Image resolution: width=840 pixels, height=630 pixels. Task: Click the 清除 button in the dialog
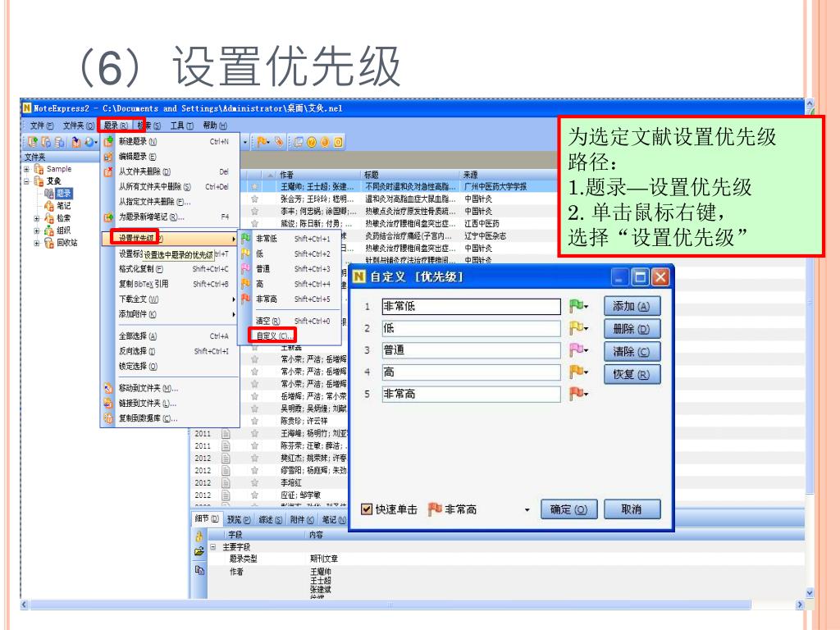[x=632, y=351]
